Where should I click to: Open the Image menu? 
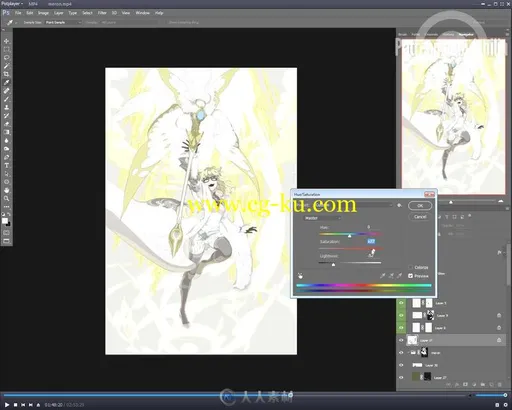(x=43, y=13)
